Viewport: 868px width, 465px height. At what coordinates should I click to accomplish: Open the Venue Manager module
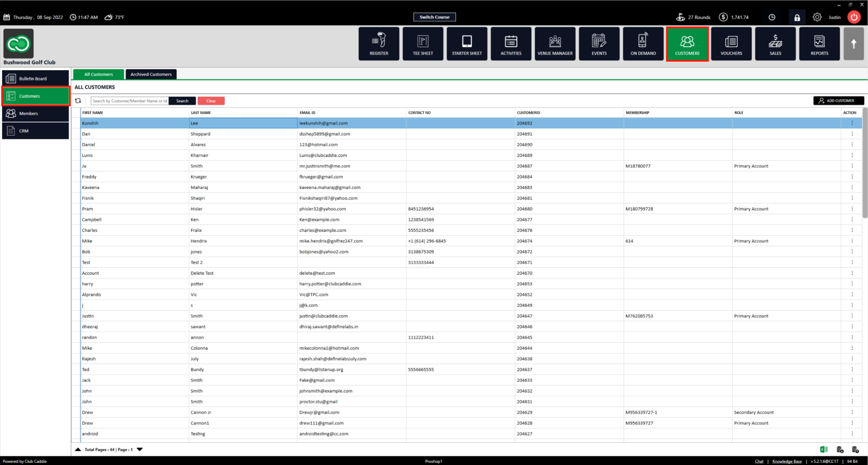point(555,44)
